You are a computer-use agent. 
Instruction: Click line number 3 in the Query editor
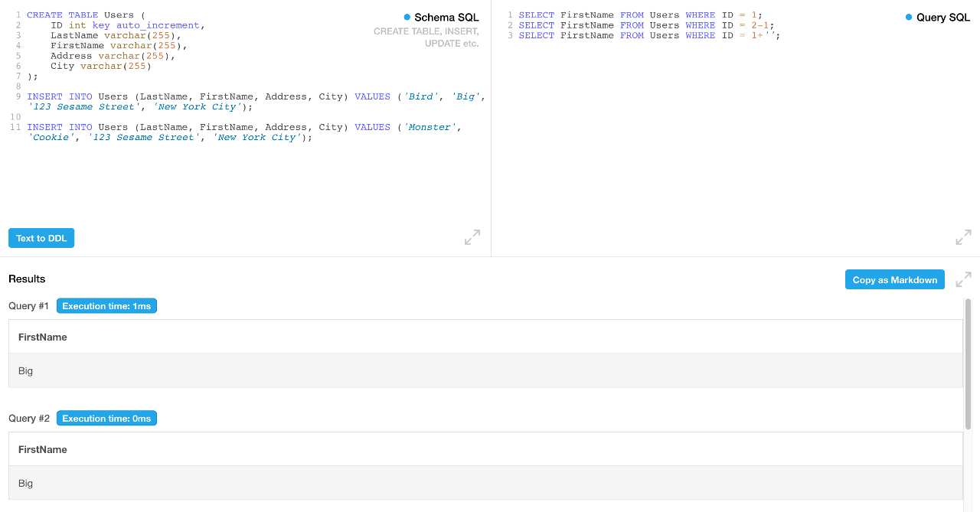[509, 35]
